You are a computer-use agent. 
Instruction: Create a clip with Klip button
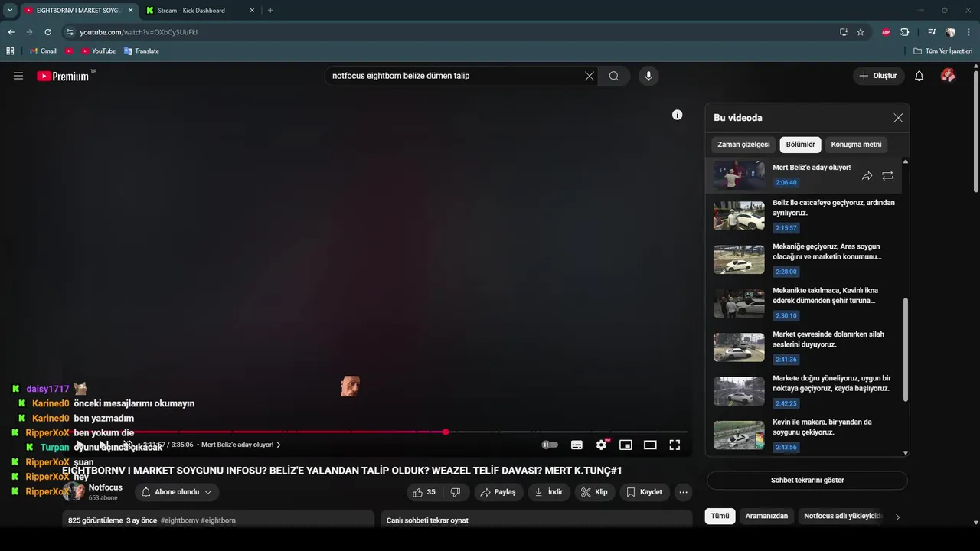click(595, 492)
